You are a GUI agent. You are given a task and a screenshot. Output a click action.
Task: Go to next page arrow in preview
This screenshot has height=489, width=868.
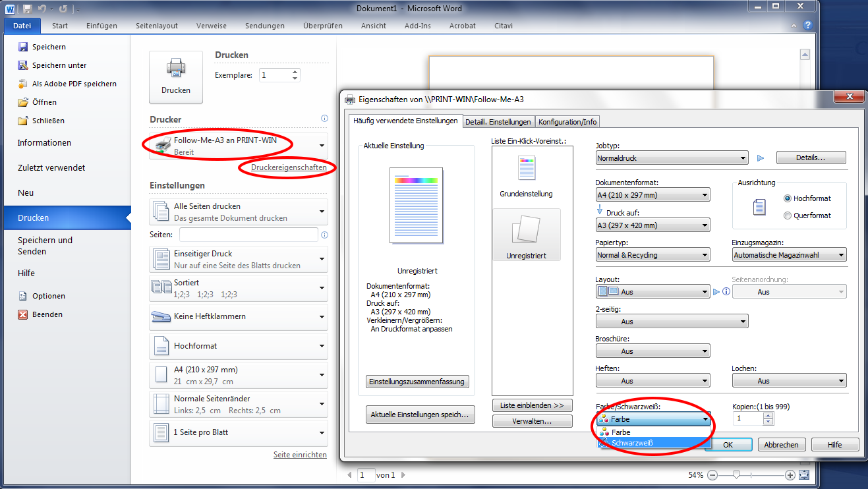tap(403, 475)
